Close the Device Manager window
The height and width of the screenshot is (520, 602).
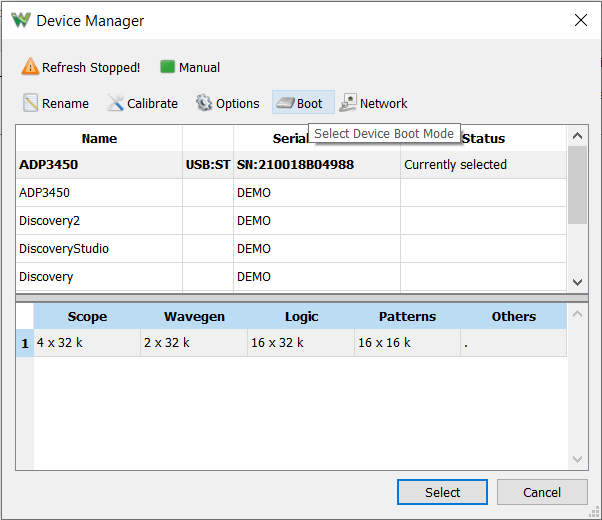coord(580,20)
